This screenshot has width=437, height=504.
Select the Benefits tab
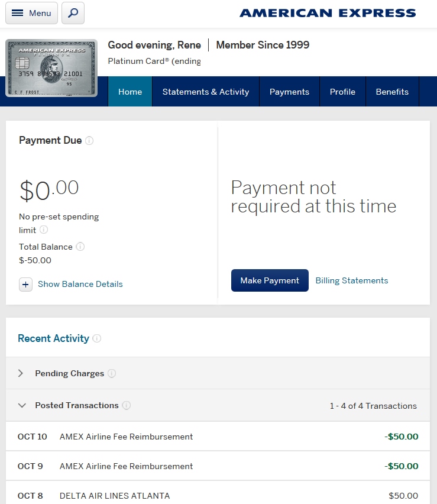tap(392, 92)
